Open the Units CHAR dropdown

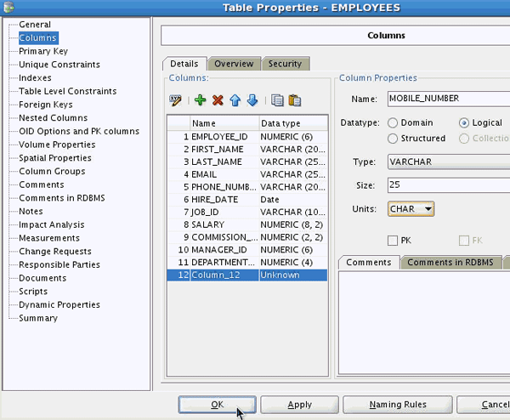click(411, 209)
